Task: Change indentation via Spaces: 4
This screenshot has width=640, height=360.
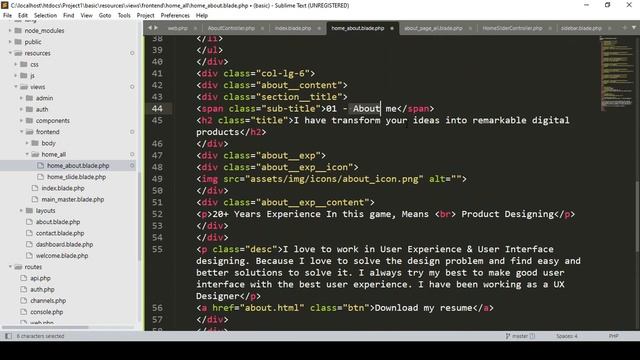Action: pyautogui.click(x=567, y=336)
